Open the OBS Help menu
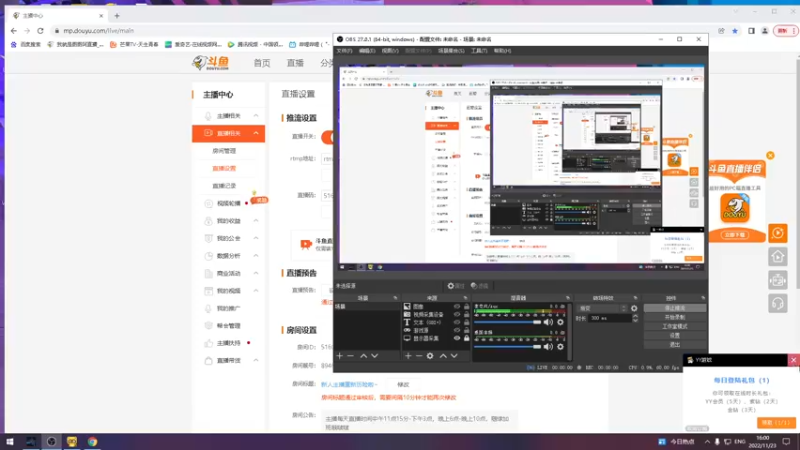Viewport: 800px width, 450px height. (x=502, y=51)
